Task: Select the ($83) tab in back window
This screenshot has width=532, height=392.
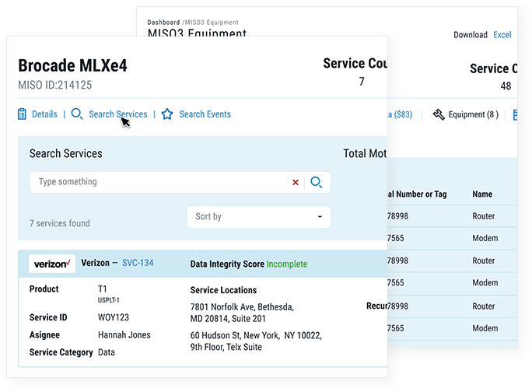Action: click(x=400, y=114)
